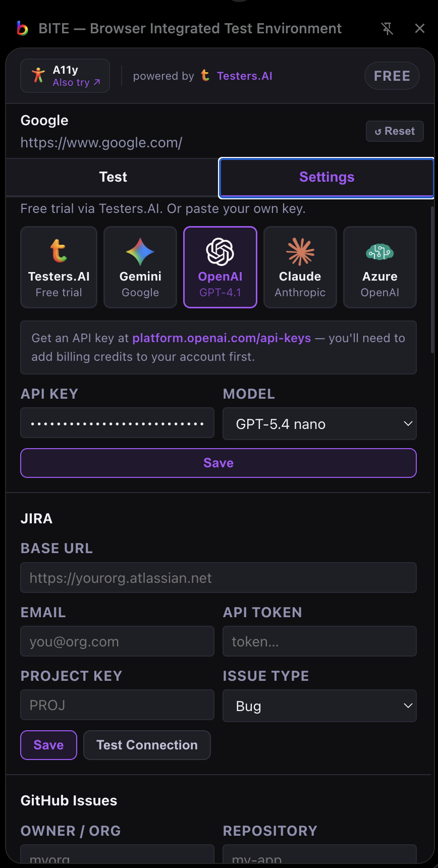Select the Gemini provider icon
The height and width of the screenshot is (868, 438).
[140, 251]
